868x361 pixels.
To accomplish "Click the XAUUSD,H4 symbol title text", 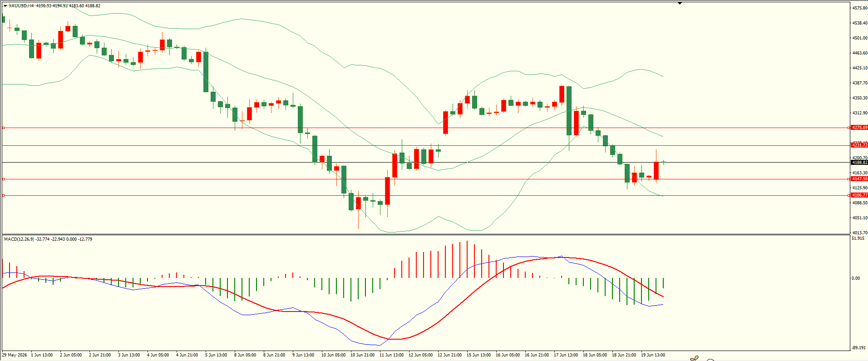I will point(21,6).
